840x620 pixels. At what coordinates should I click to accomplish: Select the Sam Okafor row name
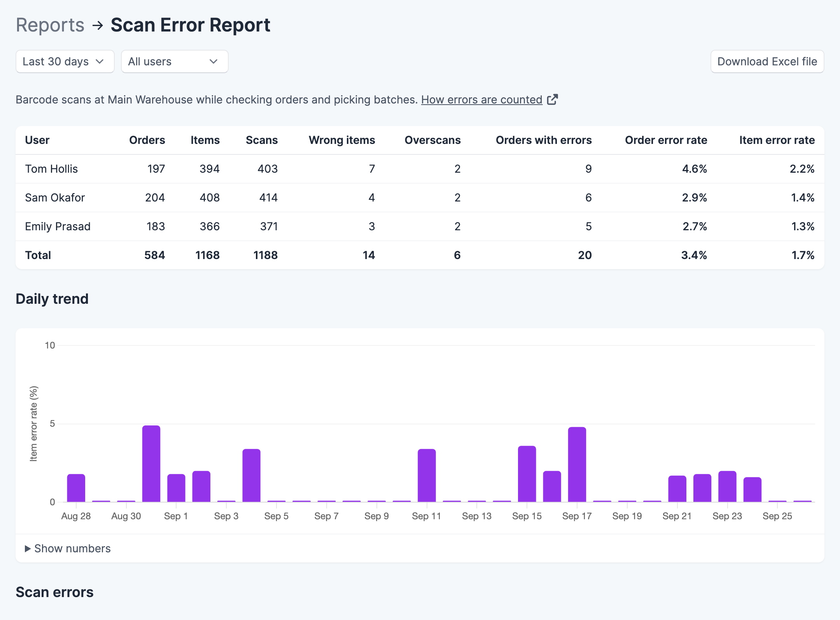(55, 198)
